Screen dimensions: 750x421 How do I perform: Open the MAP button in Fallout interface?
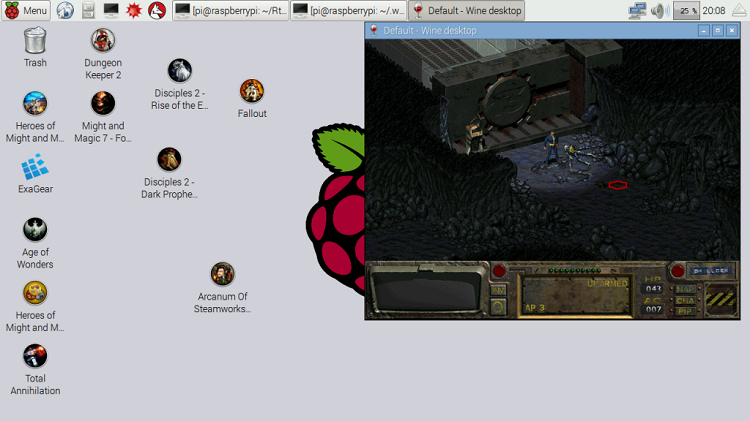(685, 289)
